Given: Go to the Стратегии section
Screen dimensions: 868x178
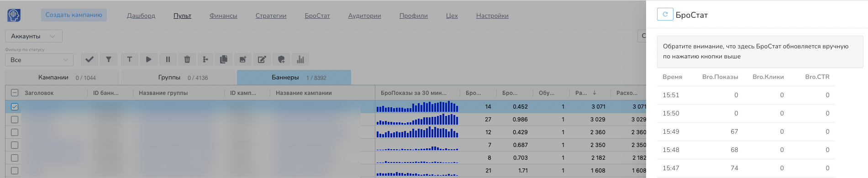Looking at the screenshot, I should tap(271, 16).
